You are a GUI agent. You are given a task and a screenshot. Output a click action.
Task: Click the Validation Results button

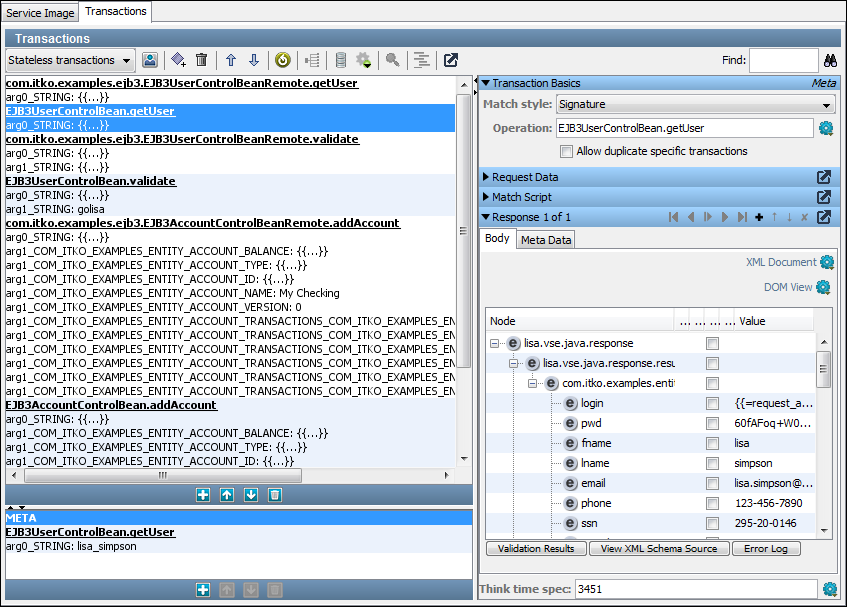[535, 549]
